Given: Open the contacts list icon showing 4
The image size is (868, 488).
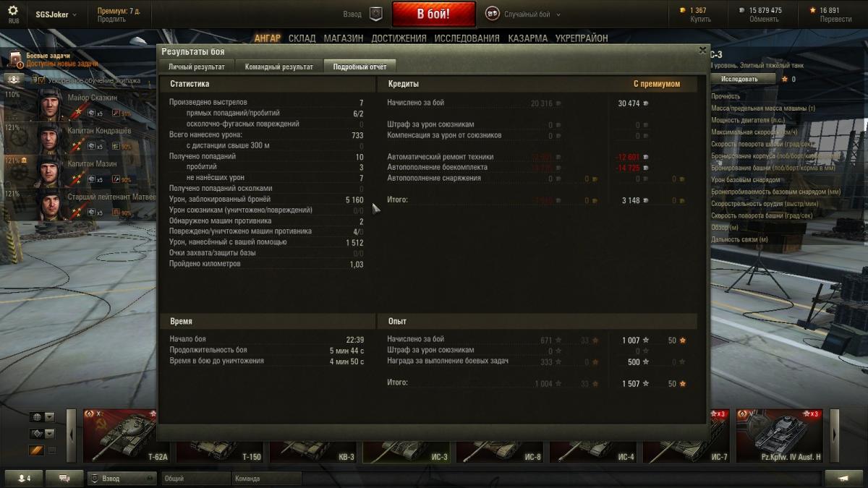Looking at the screenshot, I should coord(24,479).
